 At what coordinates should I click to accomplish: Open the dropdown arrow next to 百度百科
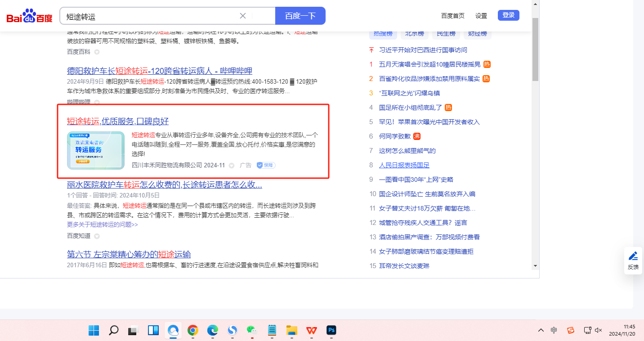coord(97,52)
